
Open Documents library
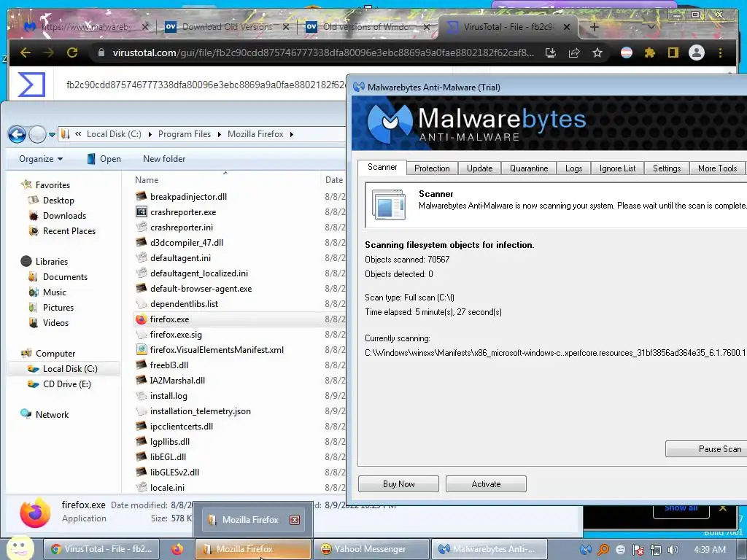click(65, 277)
